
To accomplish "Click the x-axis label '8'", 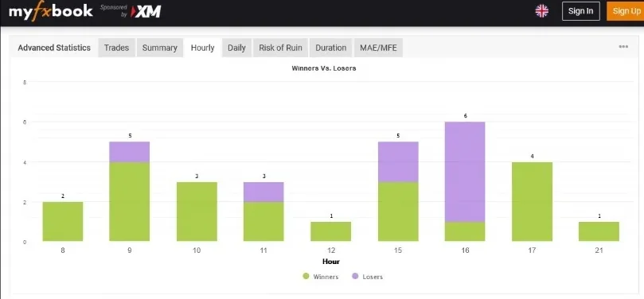I will pos(63,250).
